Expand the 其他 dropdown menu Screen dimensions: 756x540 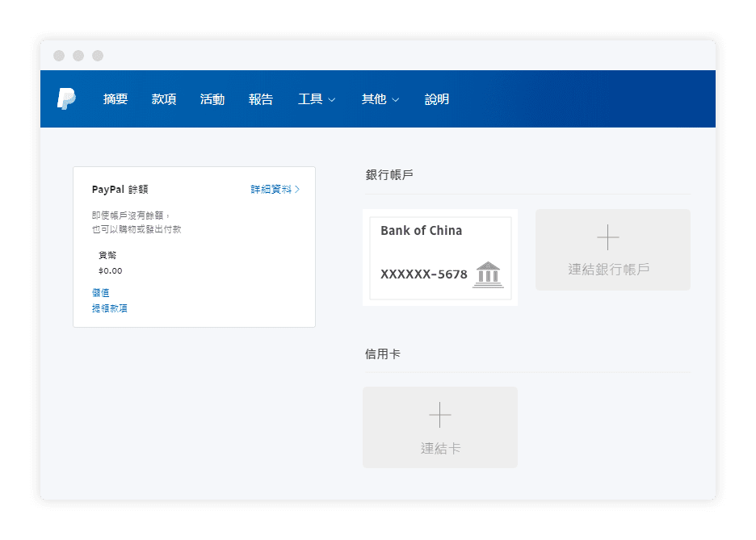380,99
